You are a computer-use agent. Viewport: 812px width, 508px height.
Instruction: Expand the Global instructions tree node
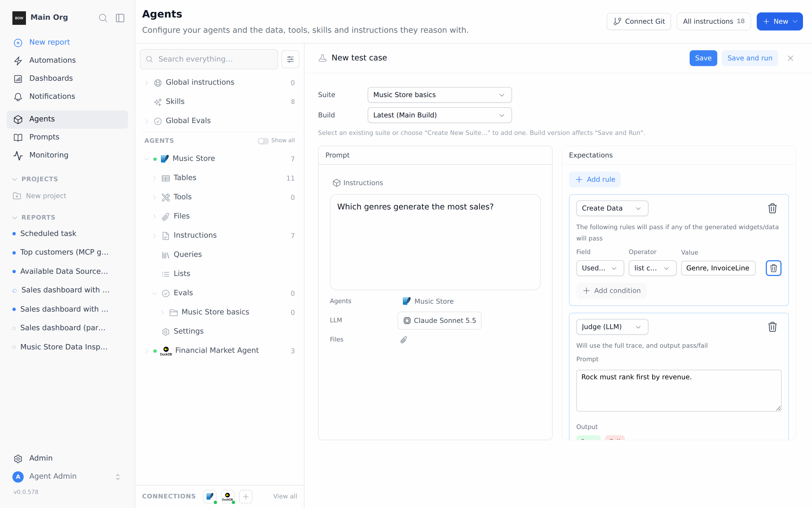pyautogui.click(x=147, y=83)
